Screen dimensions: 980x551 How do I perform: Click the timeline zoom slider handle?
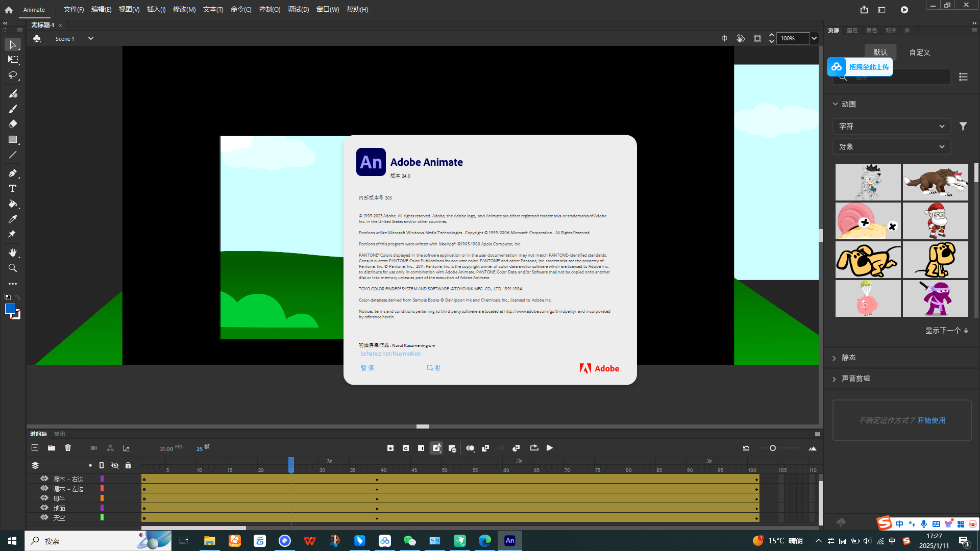click(x=773, y=448)
